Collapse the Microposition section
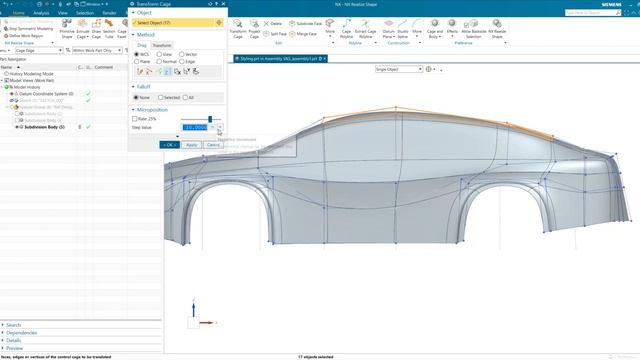Image resolution: width=640 pixels, height=360 pixels. point(133,110)
